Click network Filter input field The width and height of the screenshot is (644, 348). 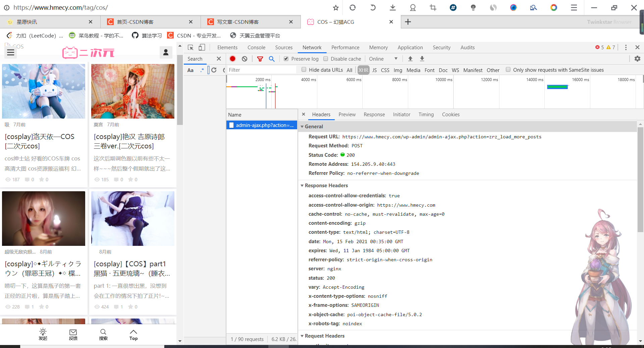point(262,70)
